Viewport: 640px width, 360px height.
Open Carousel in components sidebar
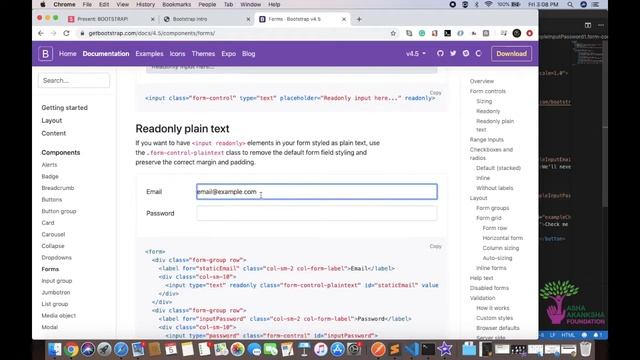(53, 234)
